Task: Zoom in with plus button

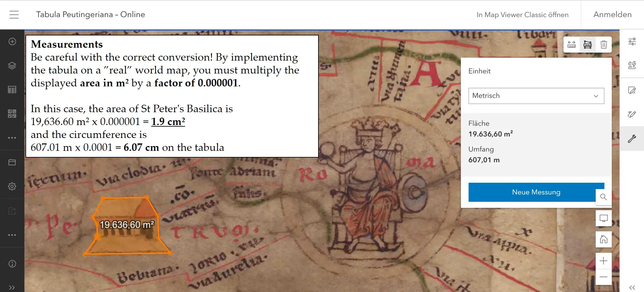Action: (x=603, y=261)
